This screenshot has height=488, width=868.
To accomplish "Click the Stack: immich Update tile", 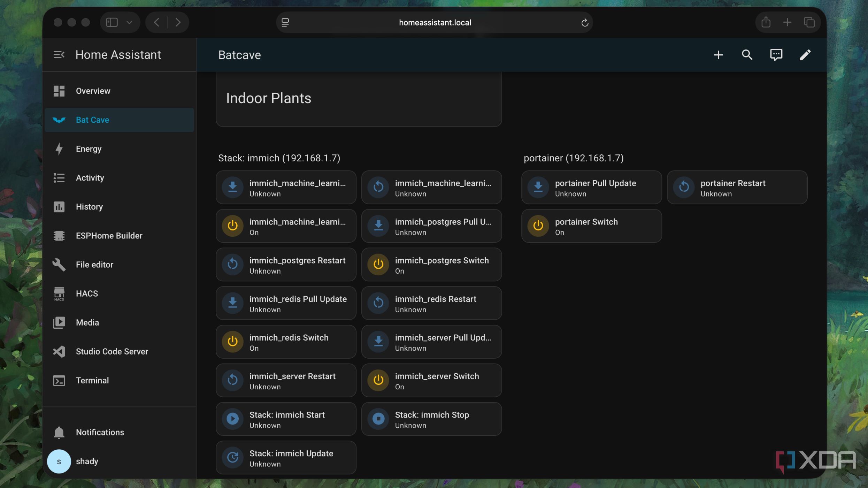I will click(286, 458).
